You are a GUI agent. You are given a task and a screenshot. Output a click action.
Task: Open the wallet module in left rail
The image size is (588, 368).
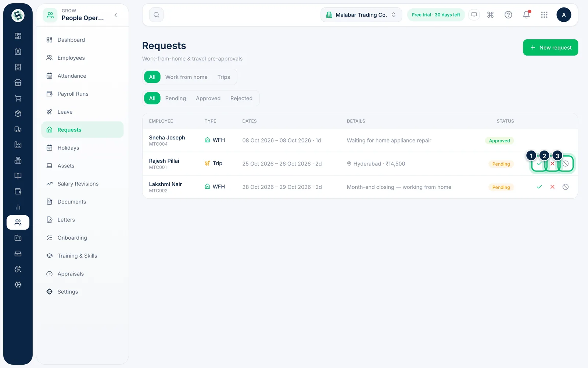click(18, 191)
